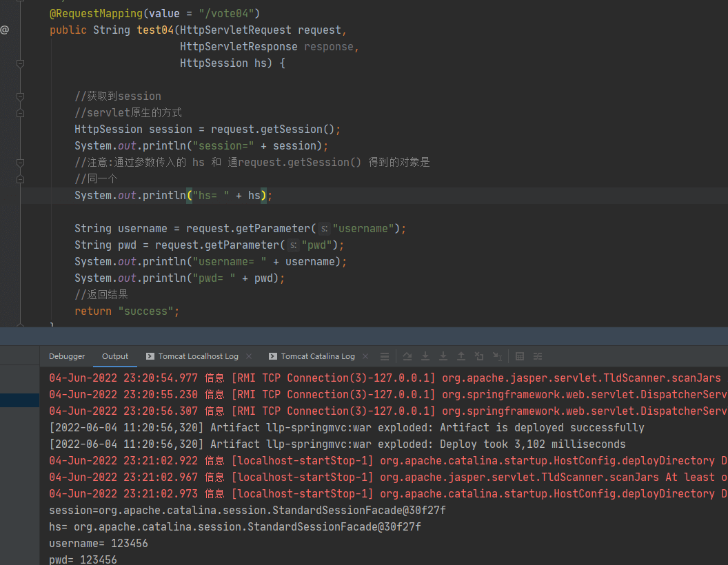Image resolution: width=728 pixels, height=565 pixels.
Task: Click the 23:21:02.967 TldScanner.scanJars log line
Action: click(x=388, y=477)
